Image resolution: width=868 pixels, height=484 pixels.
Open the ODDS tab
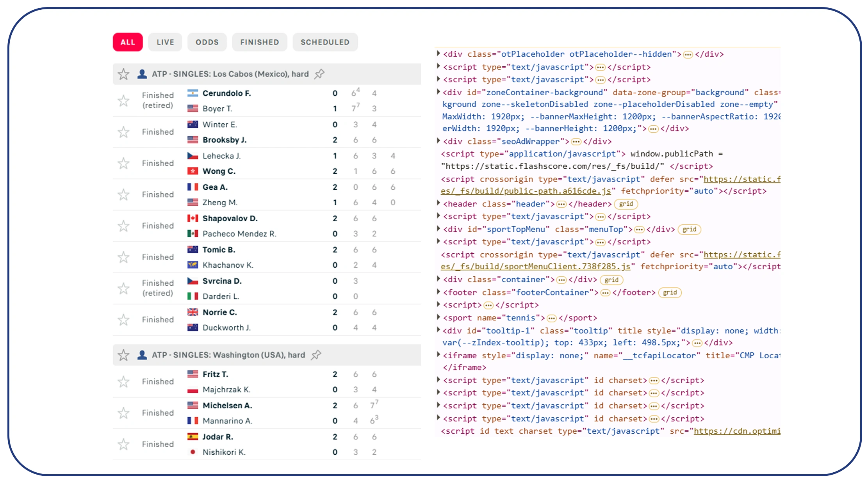click(x=207, y=42)
